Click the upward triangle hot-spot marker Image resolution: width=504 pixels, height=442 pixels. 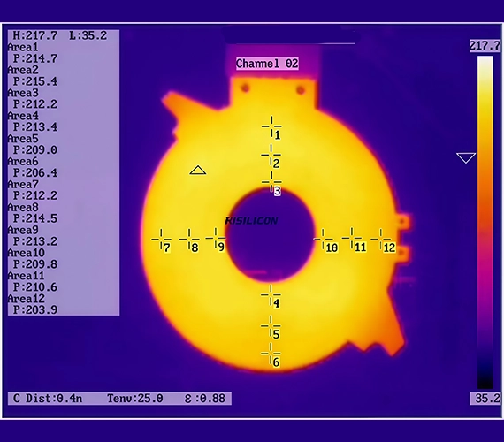pos(198,171)
